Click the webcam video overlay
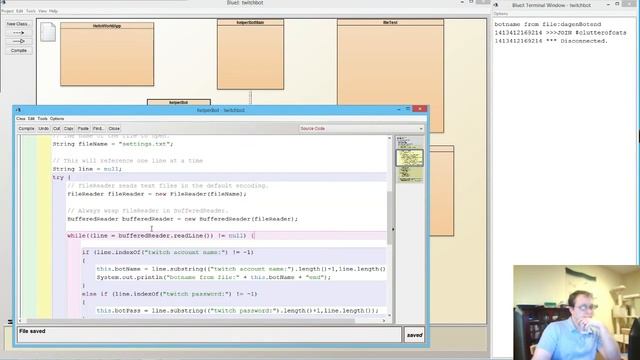640x360 pixels. pos(576,313)
